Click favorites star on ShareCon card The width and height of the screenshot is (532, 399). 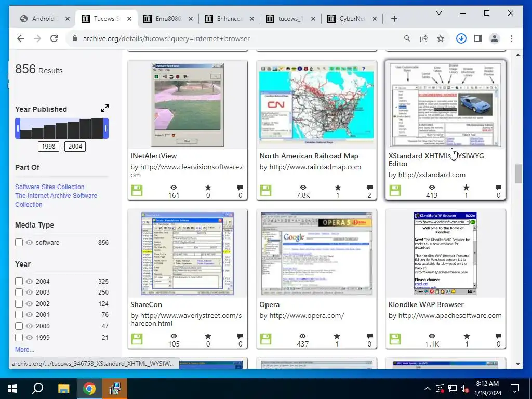pyautogui.click(x=208, y=336)
